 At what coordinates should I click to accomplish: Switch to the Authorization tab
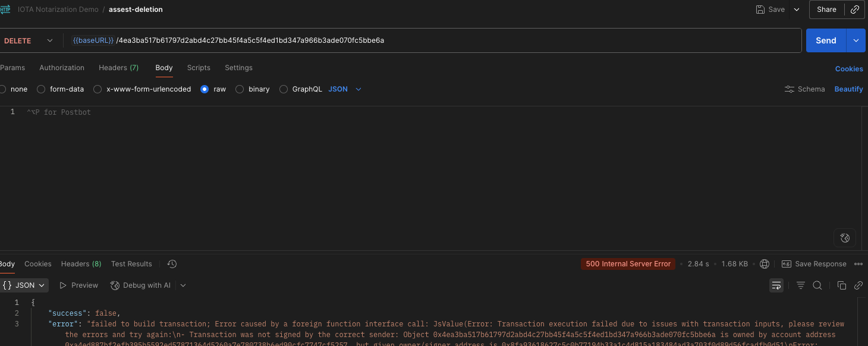coord(62,68)
